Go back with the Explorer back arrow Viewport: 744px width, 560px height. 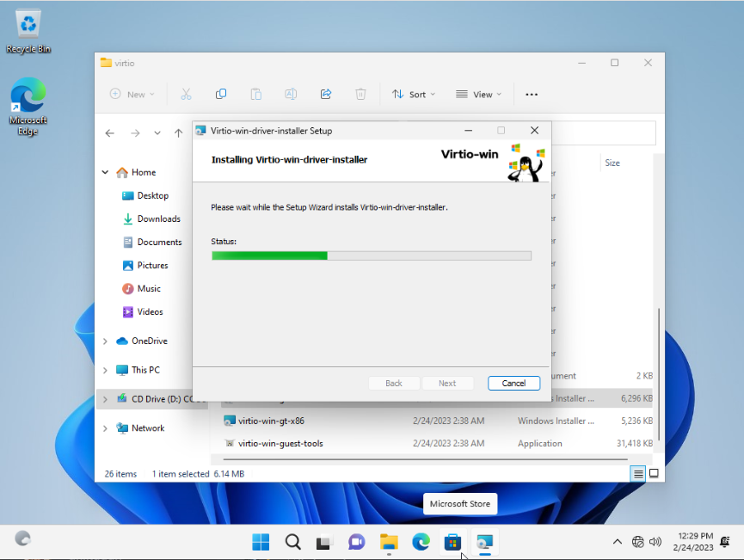click(109, 133)
